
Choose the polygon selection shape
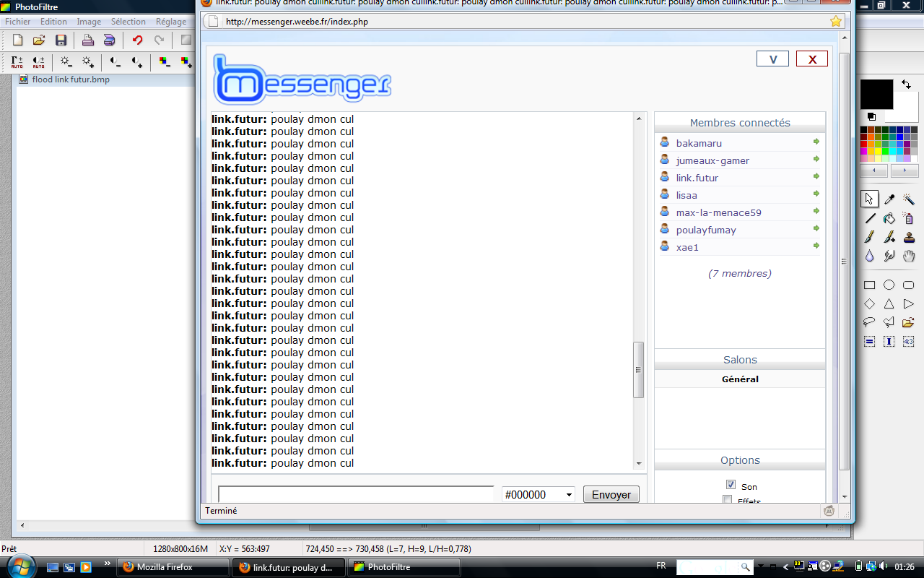[889, 323]
